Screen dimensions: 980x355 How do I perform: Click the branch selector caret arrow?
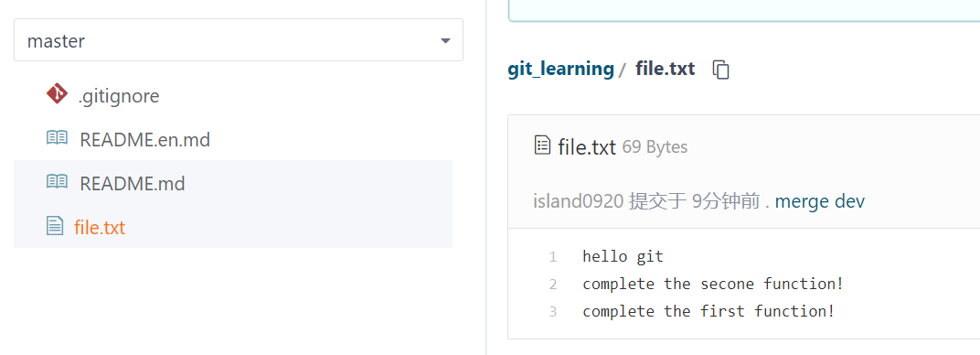click(445, 41)
